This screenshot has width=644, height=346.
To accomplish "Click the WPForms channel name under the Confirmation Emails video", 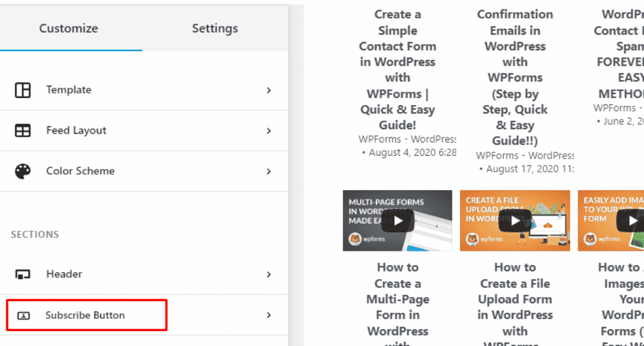I will [525, 156].
